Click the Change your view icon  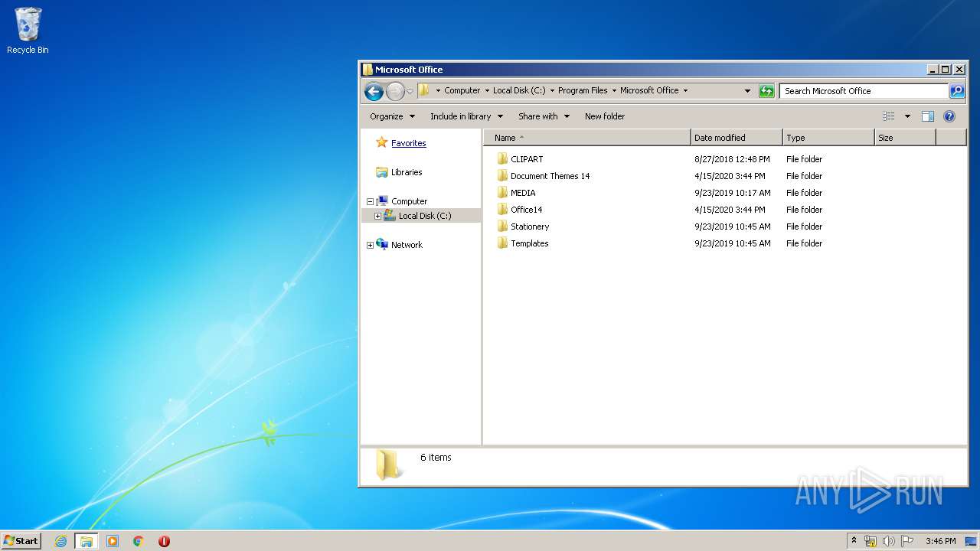(889, 116)
